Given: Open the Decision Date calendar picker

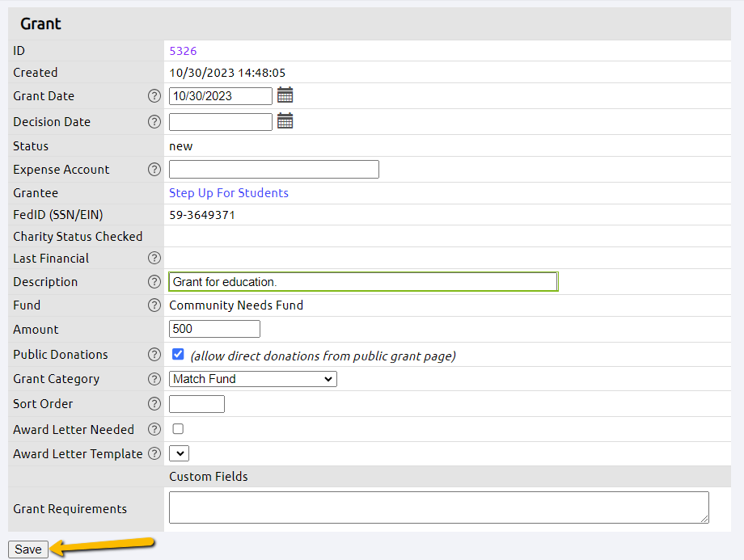Looking at the screenshot, I should click(285, 121).
